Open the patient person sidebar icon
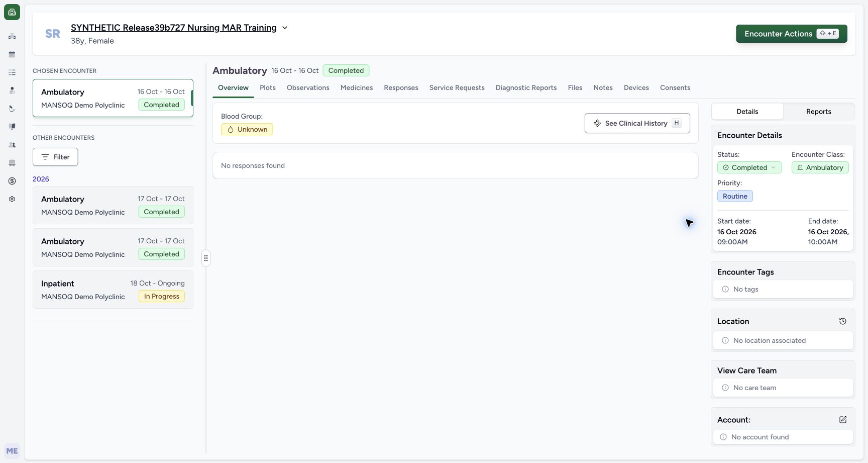This screenshot has height=463, width=868. 12,90
